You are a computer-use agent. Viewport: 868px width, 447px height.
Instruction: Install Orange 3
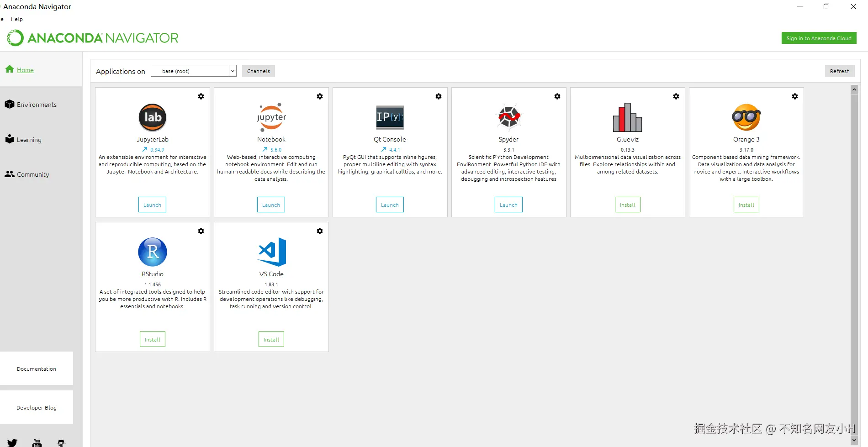[x=746, y=205]
